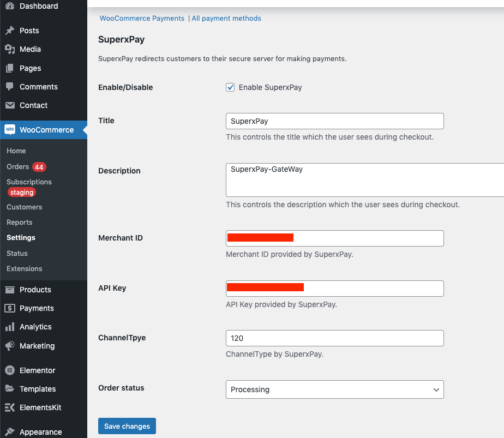This screenshot has height=438, width=504.
Task: Open the Subscriptions submenu item
Action: [x=29, y=182]
